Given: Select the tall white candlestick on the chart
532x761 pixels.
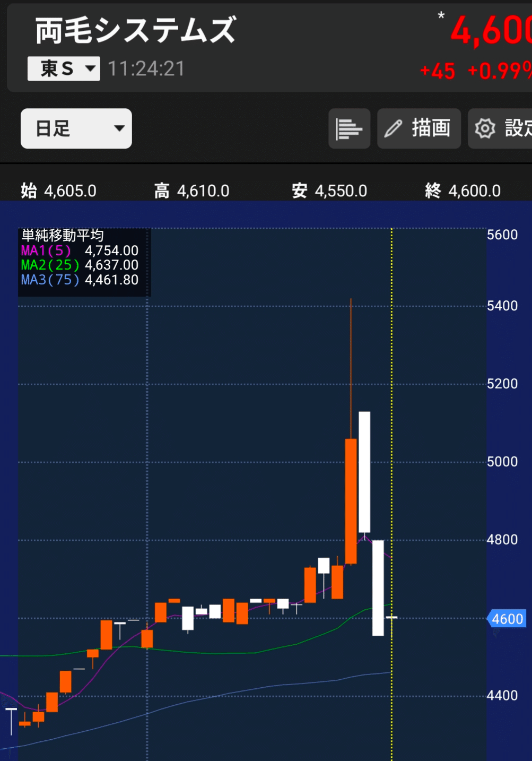Looking at the screenshot, I should click(x=365, y=470).
